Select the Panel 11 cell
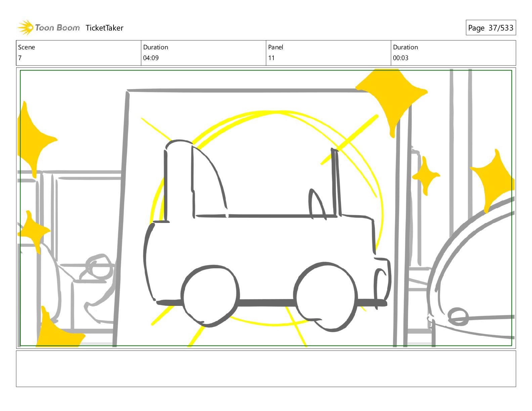This screenshot has width=532, height=411. tap(328, 53)
